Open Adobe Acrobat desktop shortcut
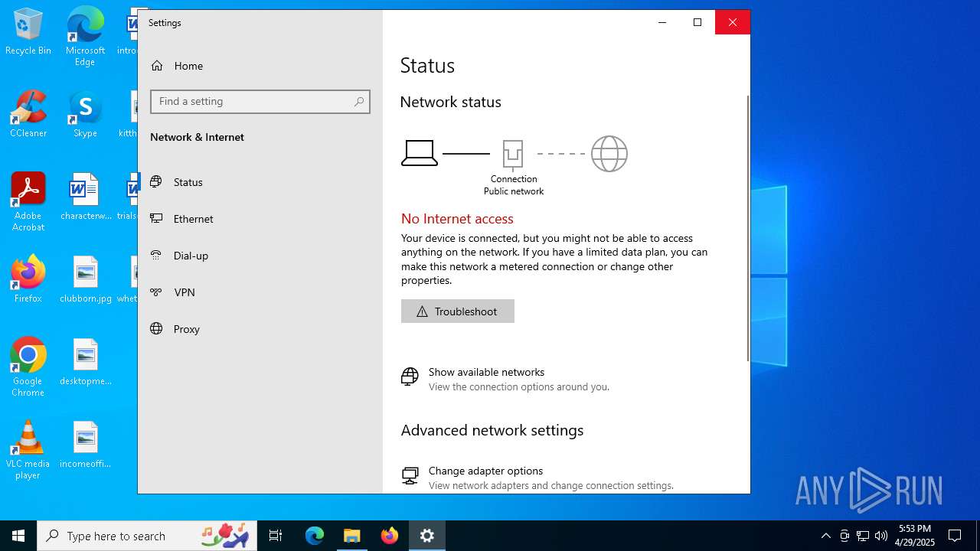Viewport: 980px width, 551px height. point(28,202)
